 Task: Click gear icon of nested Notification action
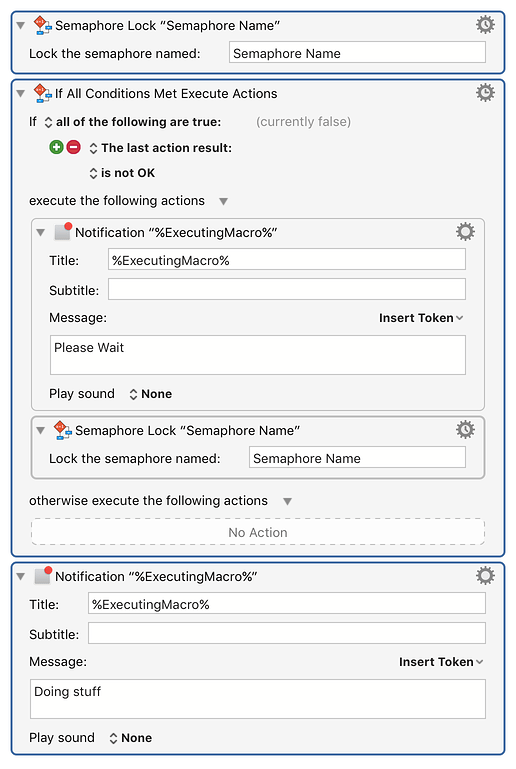pos(465,231)
